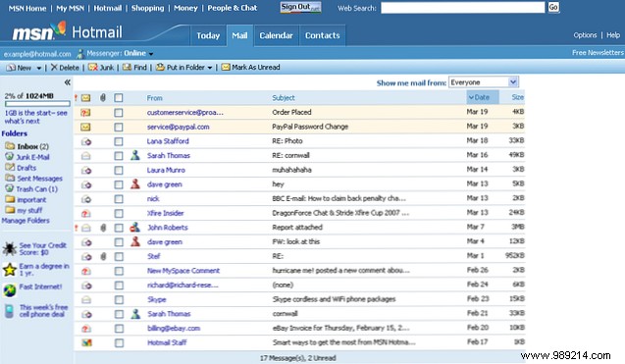
Task: Click the Sign Out button
Action: [300, 7]
